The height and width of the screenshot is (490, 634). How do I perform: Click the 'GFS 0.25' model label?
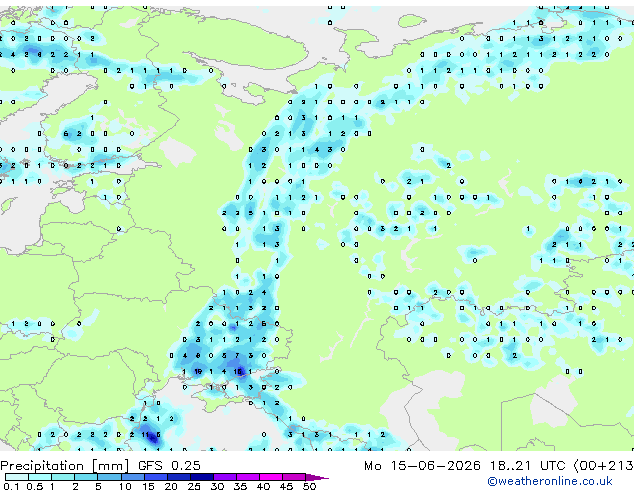(169, 466)
